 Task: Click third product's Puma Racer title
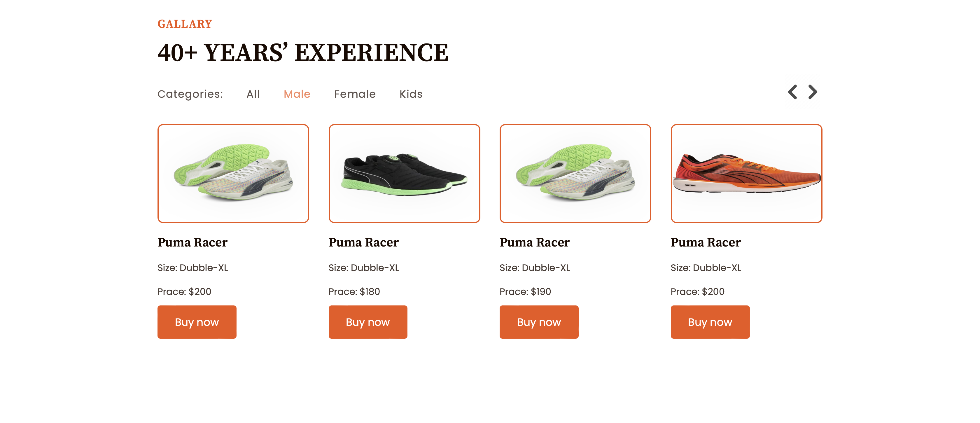tap(535, 242)
